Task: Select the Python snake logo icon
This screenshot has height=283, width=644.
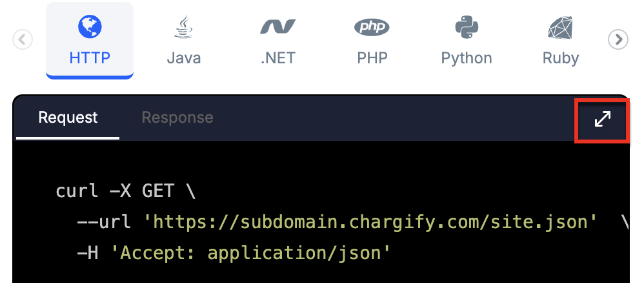Action: tap(467, 27)
